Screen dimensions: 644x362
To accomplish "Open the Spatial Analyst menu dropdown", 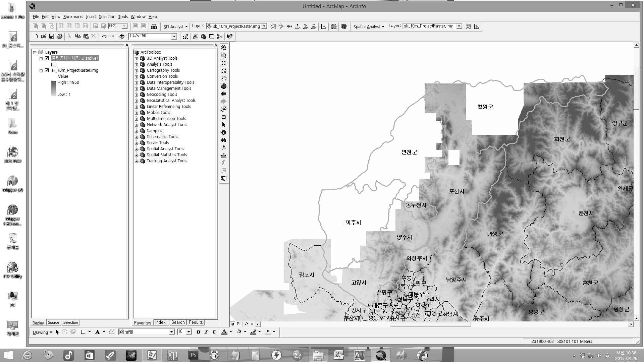I will click(368, 26).
